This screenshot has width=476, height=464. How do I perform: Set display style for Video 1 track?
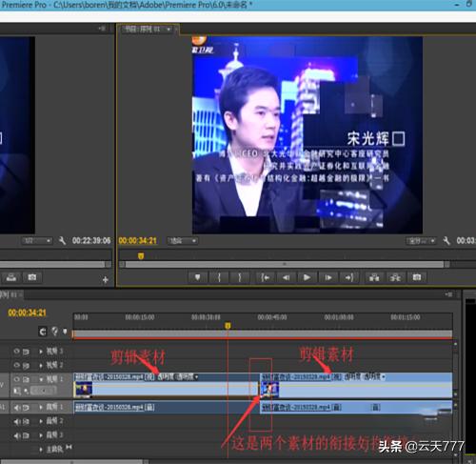(17, 391)
